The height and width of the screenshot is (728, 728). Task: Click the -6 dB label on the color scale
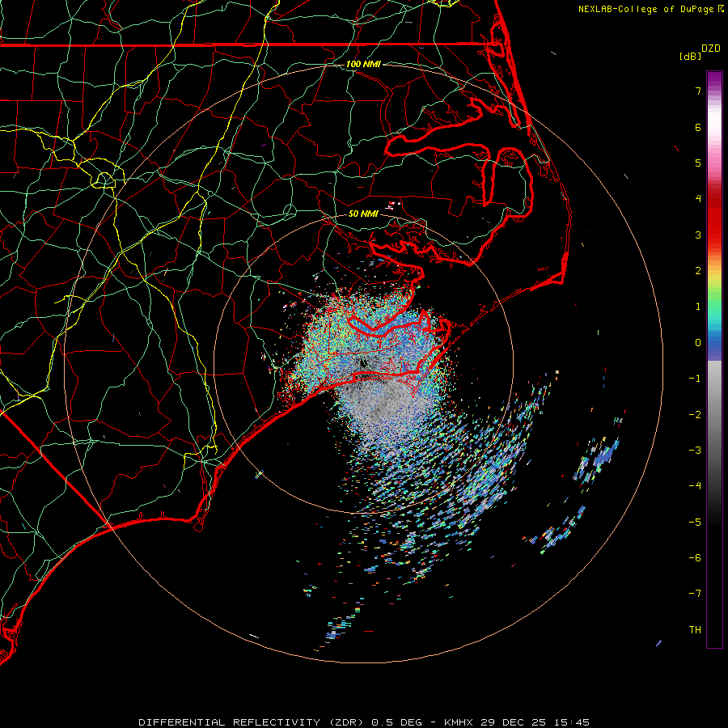pyautogui.click(x=695, y=558)
